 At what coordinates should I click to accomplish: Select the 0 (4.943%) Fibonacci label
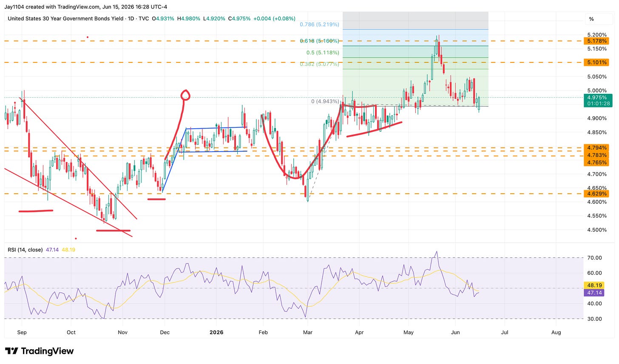325,102
